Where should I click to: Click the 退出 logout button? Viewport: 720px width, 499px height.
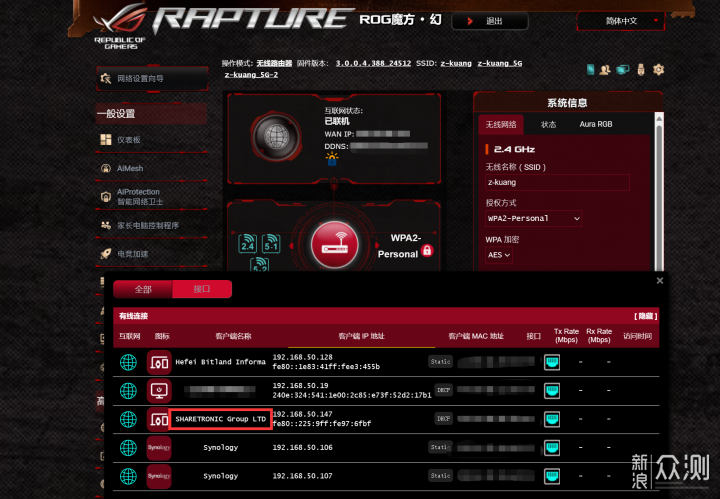490,21
